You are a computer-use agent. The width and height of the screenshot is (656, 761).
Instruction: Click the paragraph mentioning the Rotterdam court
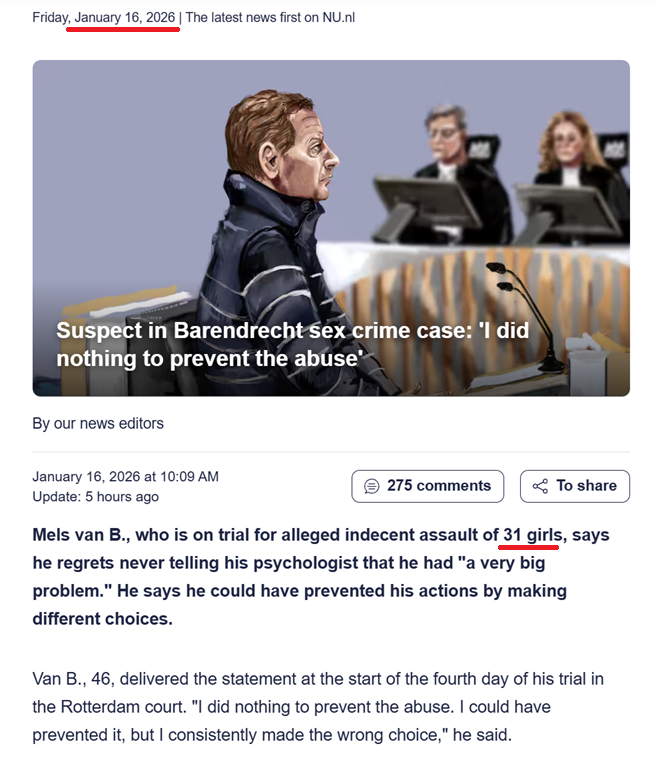[318, 707]
